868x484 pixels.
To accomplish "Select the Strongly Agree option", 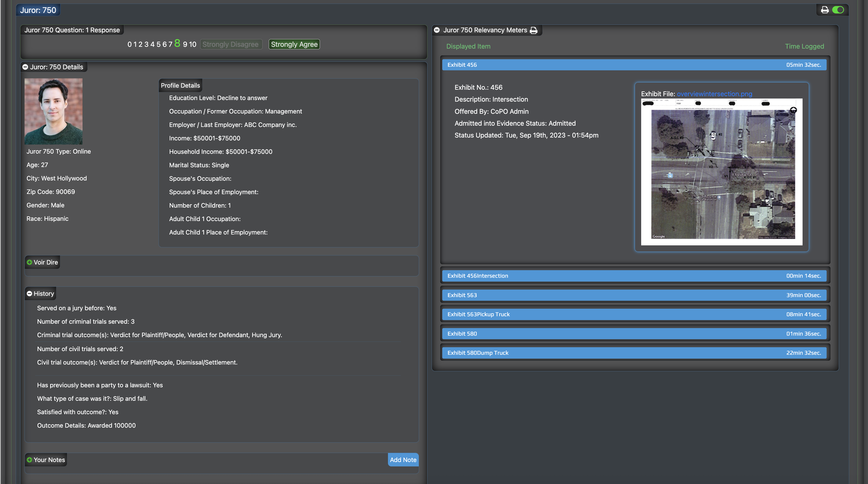I will click(294, 44).
